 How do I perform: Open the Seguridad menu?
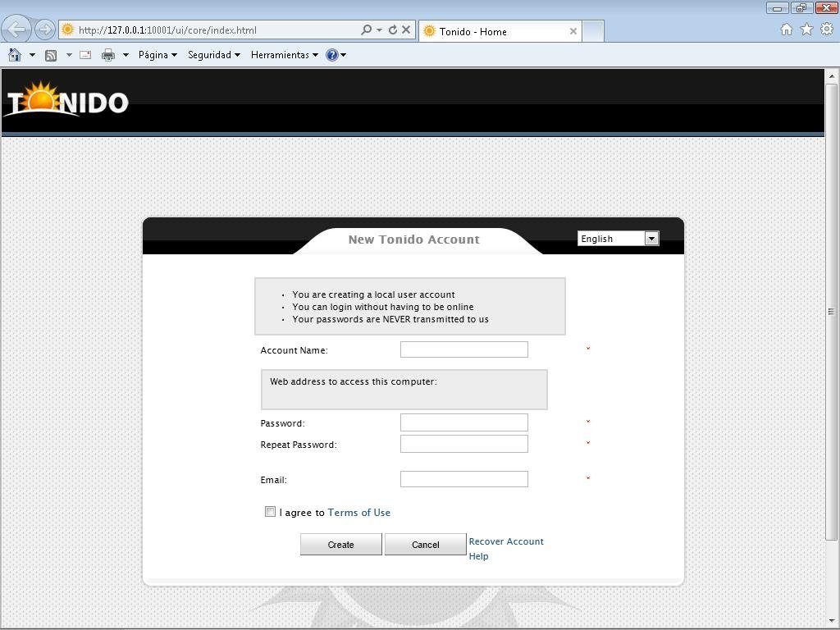click(x=214, y=55)
